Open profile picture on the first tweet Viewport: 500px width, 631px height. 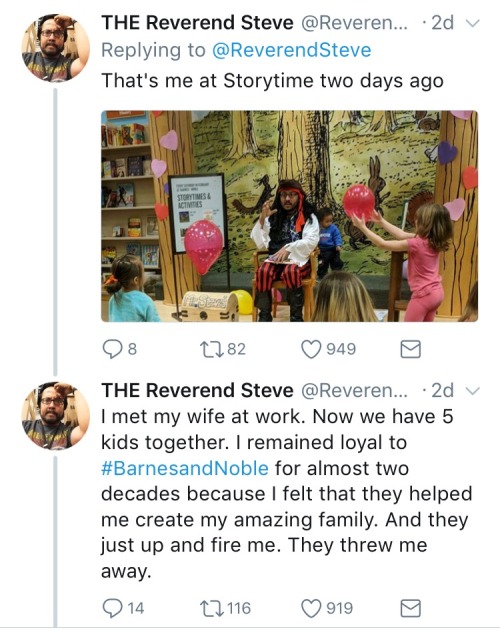56,48
